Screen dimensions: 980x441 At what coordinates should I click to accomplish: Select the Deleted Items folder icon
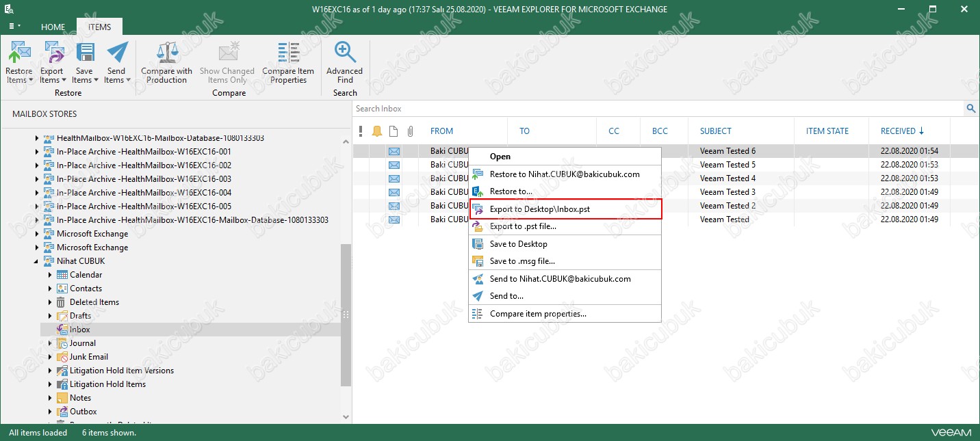pos(62,302)
